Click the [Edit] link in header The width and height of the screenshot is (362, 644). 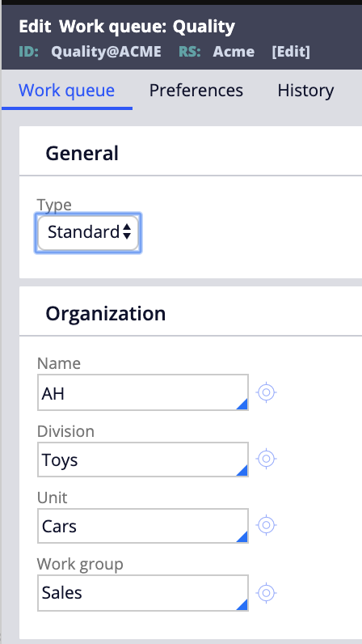(x=291, y=52)
